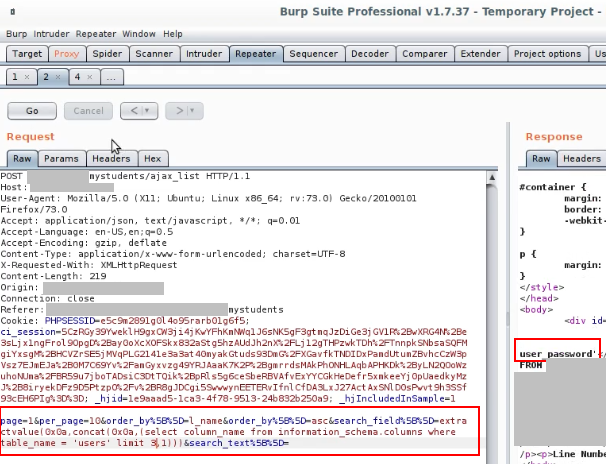Screen dimensions: 606x464
Task: Expand the back history dropdown arrow
Action: click(x=147, y=111)
